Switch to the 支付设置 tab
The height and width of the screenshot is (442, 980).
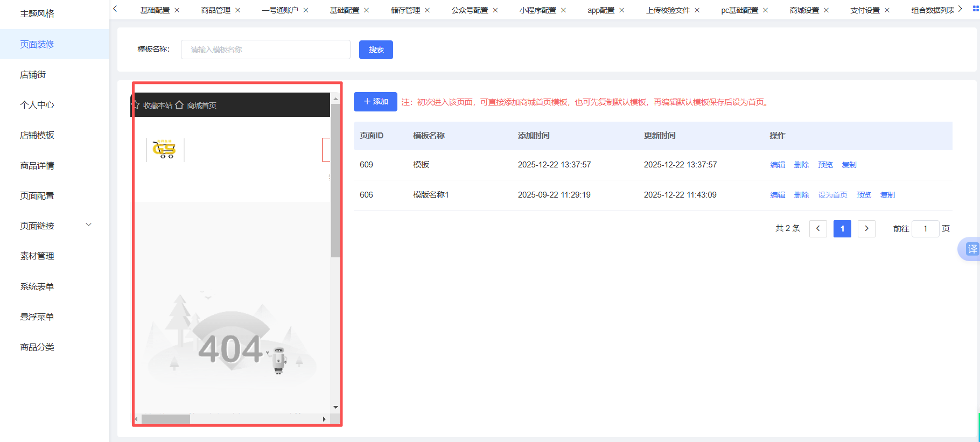pos(864,10)
